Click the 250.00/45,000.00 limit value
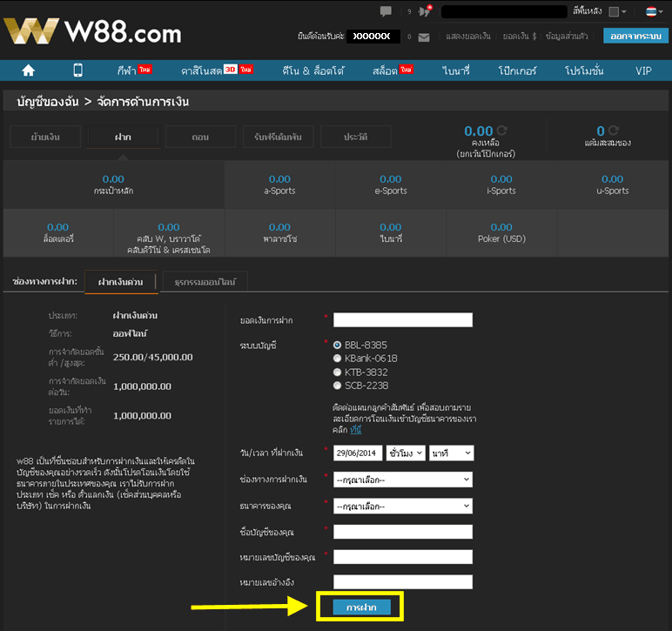The width and height of the screenshot is (672, 631). pos(152,357)
